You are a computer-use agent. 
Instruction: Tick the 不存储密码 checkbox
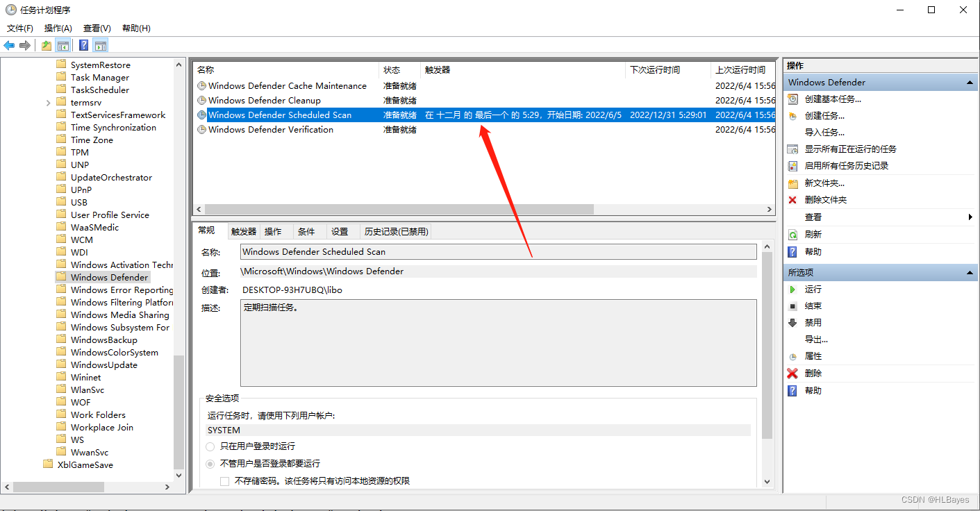[224, 481]
